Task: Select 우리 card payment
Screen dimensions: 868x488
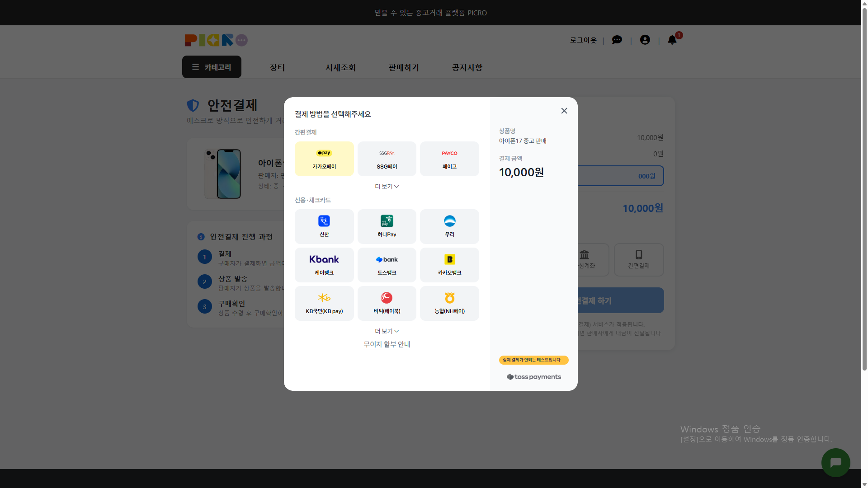Action: 449,226
